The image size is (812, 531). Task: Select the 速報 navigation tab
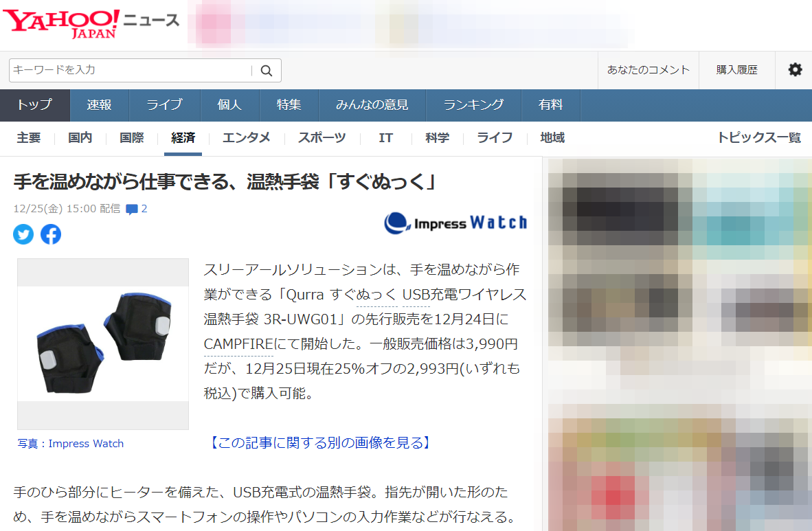[99, 105]
